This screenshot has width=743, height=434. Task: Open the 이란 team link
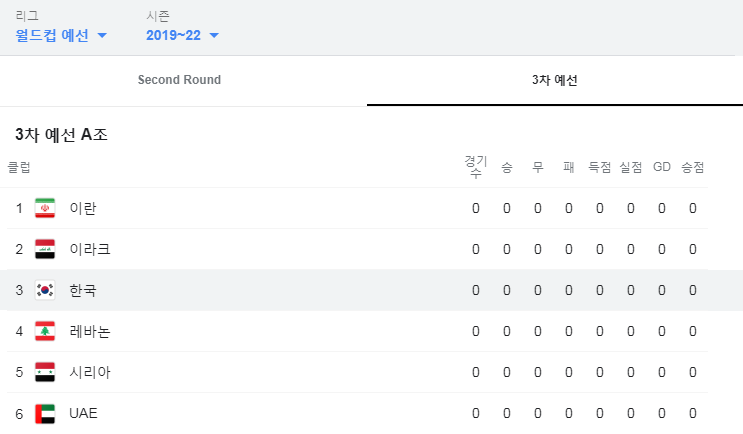click(83, 208)
